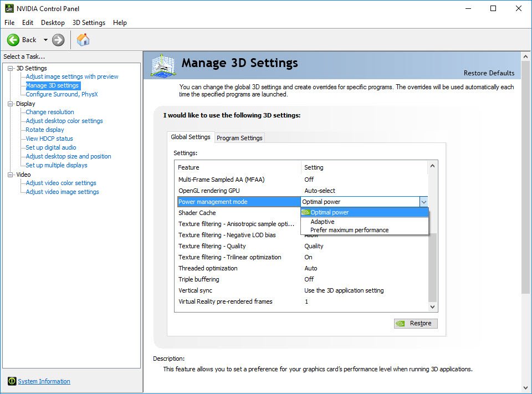Click the System Information icon
Viewport: 532px width, 394px height.
[x=12, y=381]
